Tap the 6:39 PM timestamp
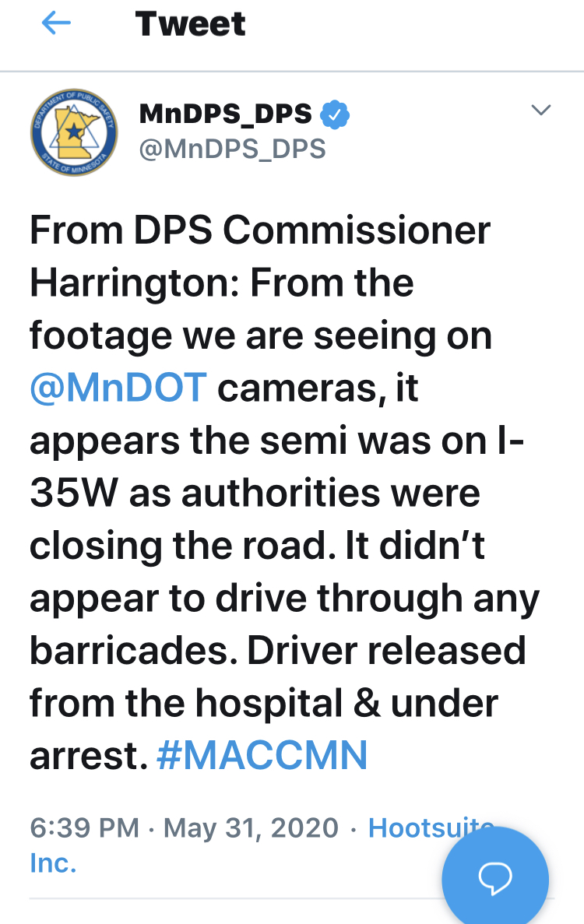The image size is (584, 924). pos(84,827)
